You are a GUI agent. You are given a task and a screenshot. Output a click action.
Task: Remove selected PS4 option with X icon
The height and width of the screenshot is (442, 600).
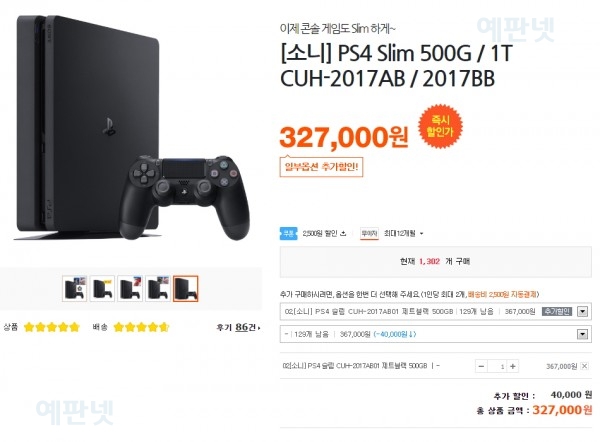click(x=584, y=366)
